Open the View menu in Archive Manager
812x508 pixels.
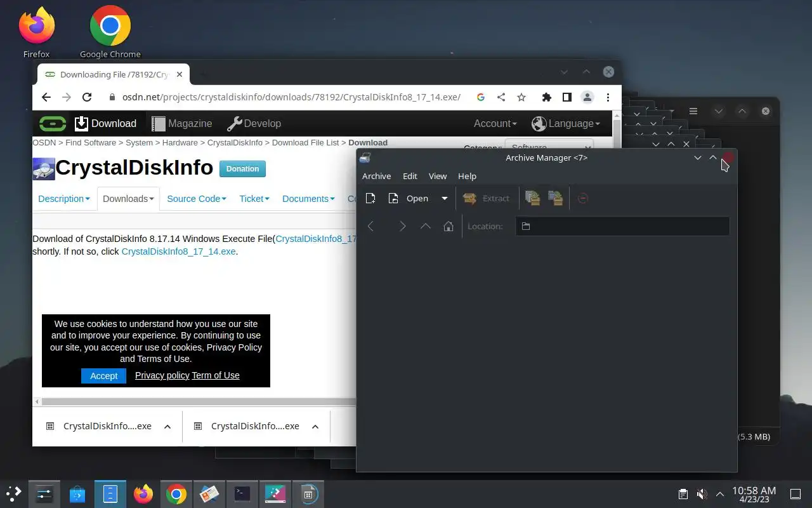(x=438, y=176)
